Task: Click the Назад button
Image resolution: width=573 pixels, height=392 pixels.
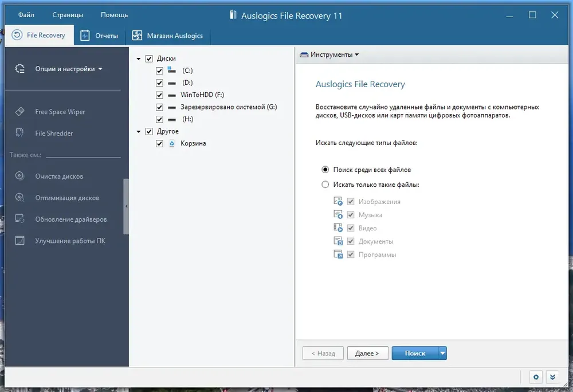Action: coord(323,353)
